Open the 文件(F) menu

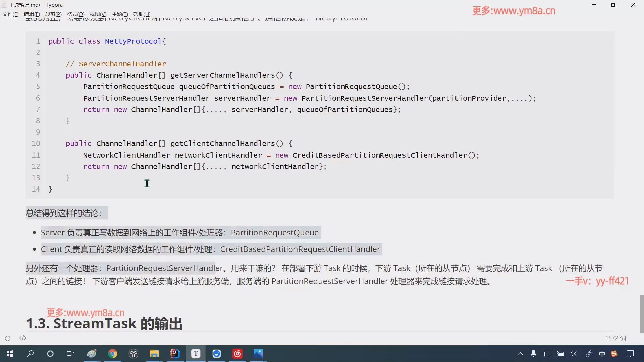coord(10,14)
